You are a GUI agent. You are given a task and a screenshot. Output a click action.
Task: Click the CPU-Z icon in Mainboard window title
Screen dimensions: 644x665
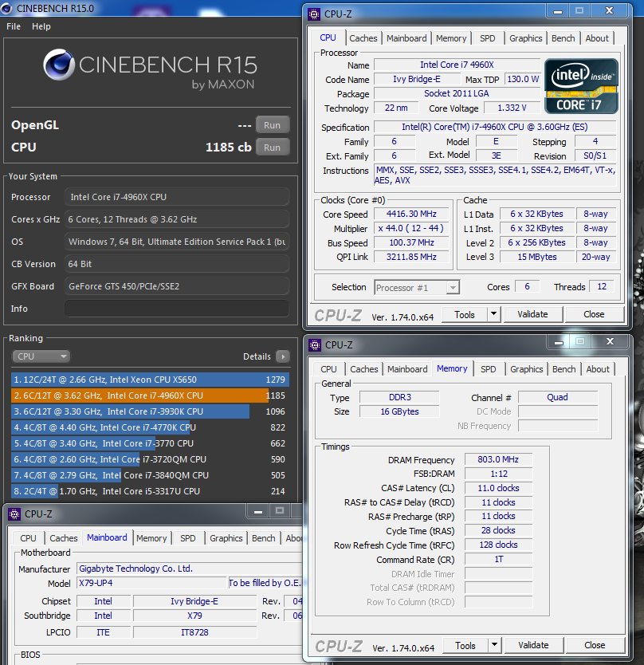coord(14,514)
